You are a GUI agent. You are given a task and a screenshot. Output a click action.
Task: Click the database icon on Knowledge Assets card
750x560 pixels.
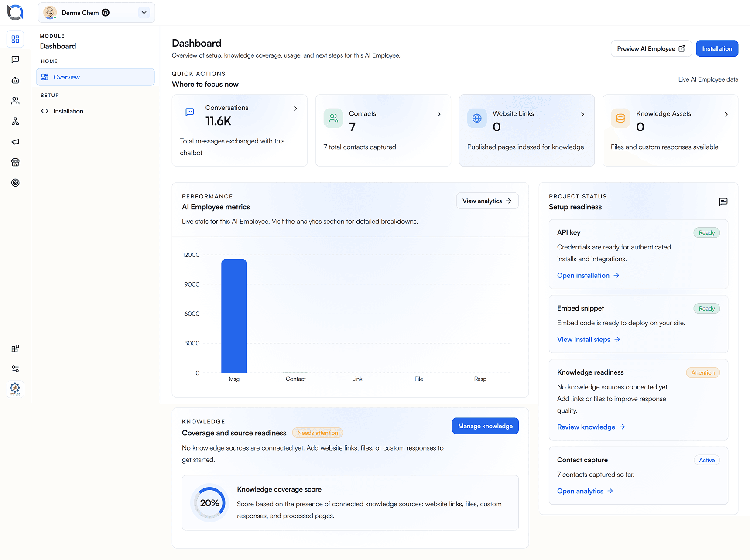620,118
